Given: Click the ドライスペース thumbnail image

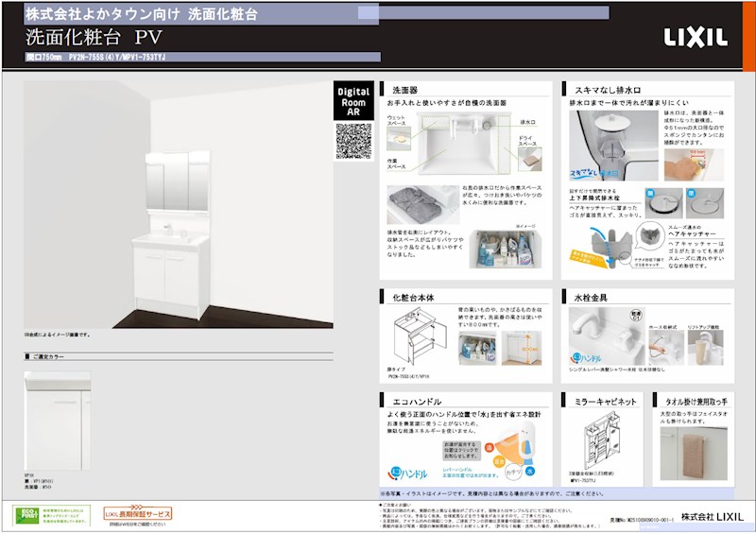Looking at the screenshot, I should click(x=530, y=159).
